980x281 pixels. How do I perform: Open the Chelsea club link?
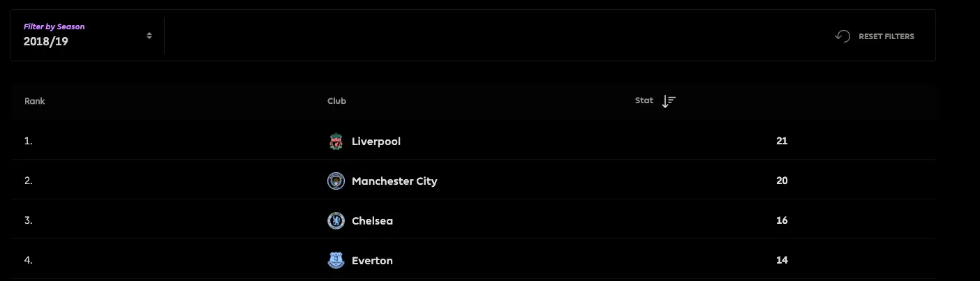372,221
